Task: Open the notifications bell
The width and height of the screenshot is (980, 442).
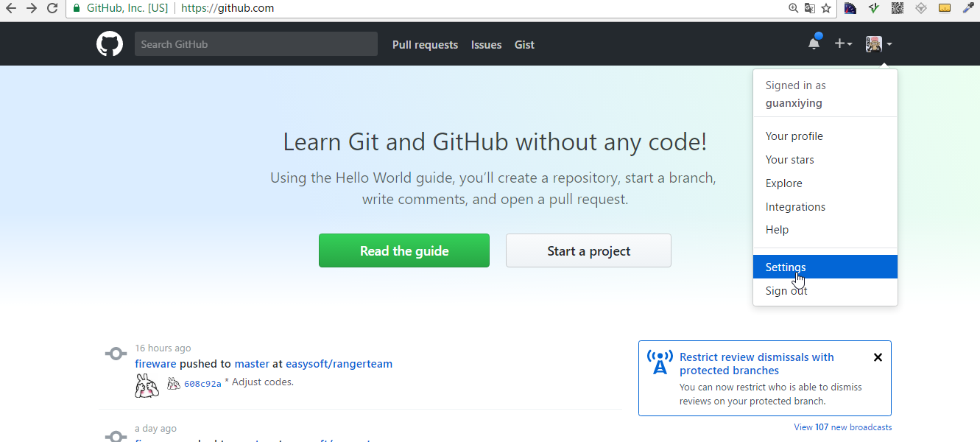Action: [814, 43]
